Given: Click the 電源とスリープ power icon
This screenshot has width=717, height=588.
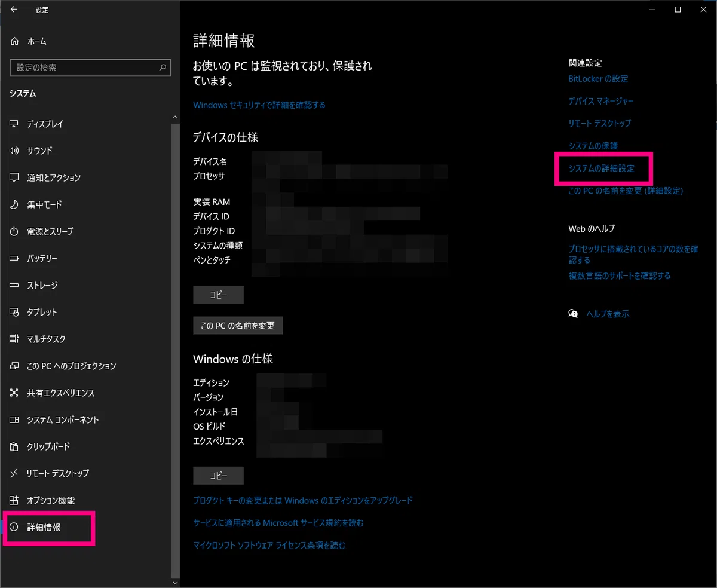Looking at the screenshot, I should click(x=15, y=231).
